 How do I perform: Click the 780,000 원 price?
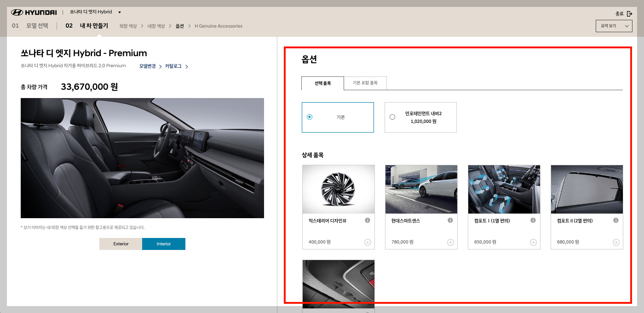click(402, 242)
